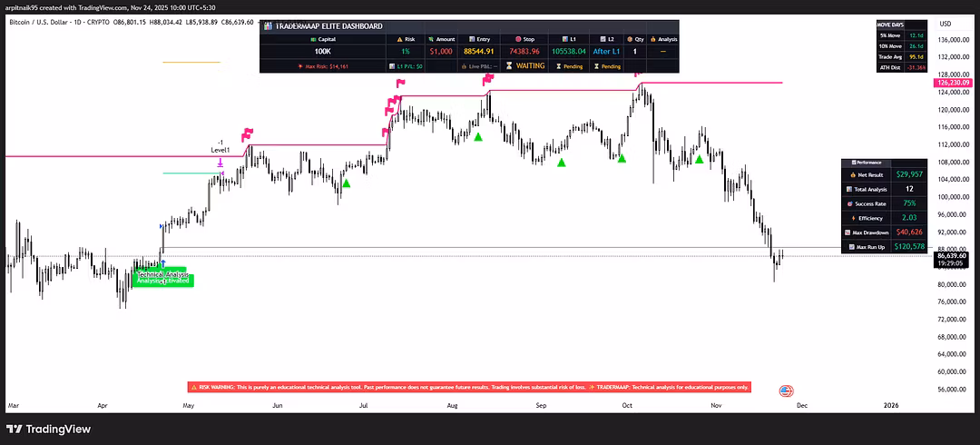The width and height of the screenshot is (980, 445).
Task: Click the purple down arrow under Level1
Action: [x=220, y=163]
